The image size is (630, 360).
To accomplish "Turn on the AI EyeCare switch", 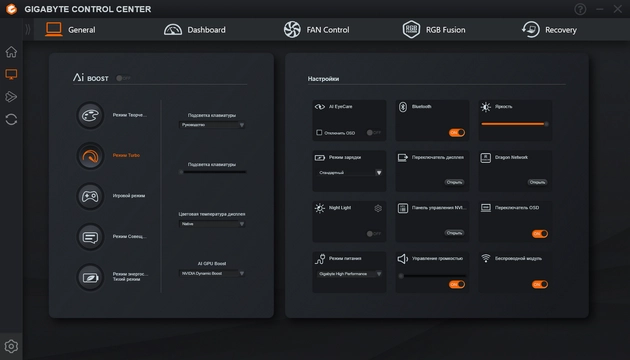I will click(x=374, y=133).
